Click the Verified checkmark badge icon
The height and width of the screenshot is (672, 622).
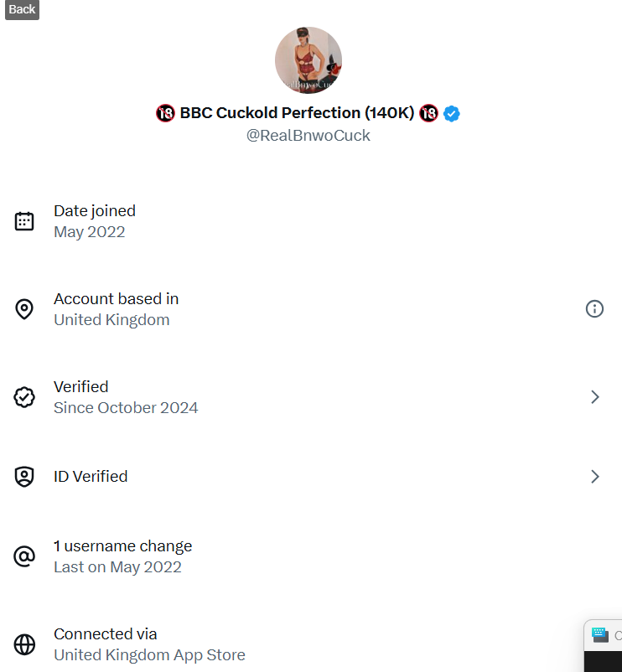tap(25, 396)
